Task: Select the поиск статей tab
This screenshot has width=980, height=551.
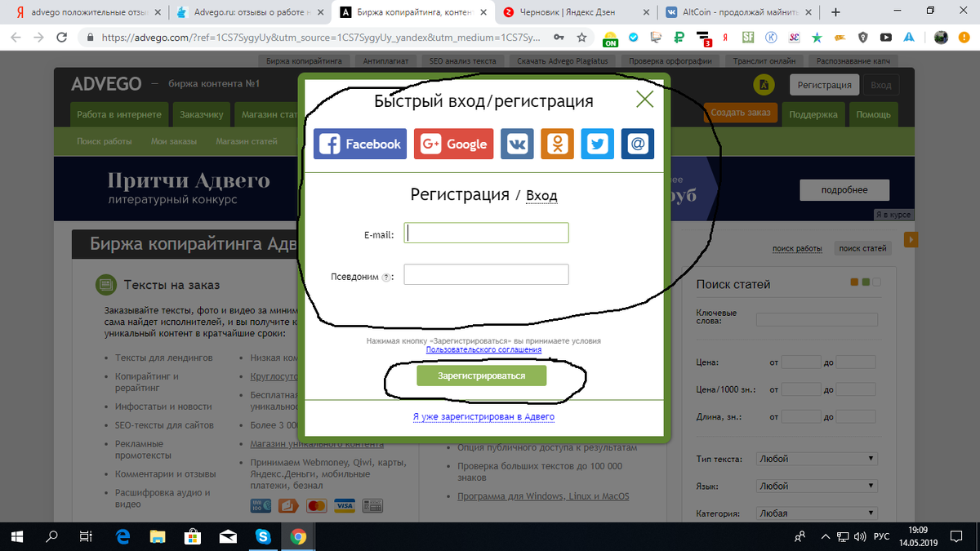Action: pos(862,248)
